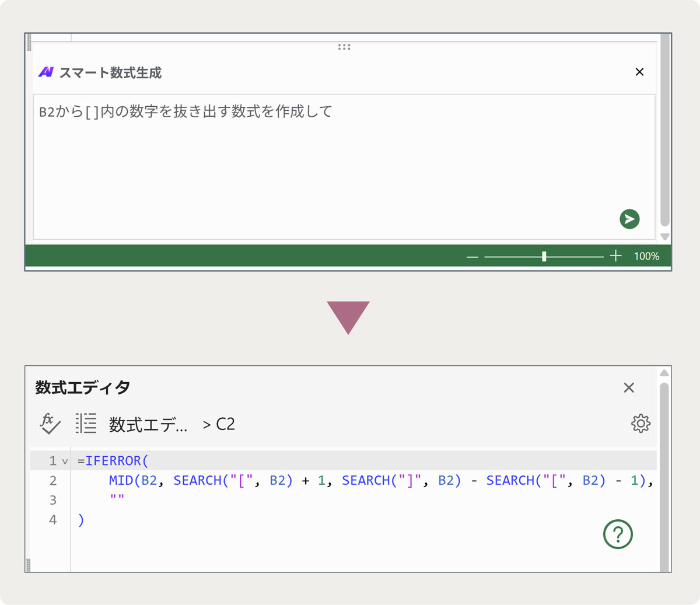The width and height of the screenshot is (700, 605).
Task: Click the 数式エデ... breadcrumb label
Action: [148, 425]
